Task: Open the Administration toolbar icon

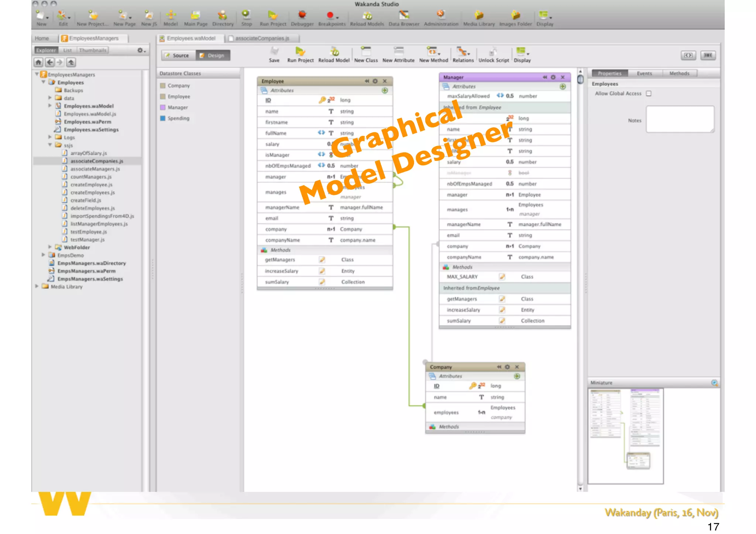Action: pyautogui.click(x=441, y=15)
